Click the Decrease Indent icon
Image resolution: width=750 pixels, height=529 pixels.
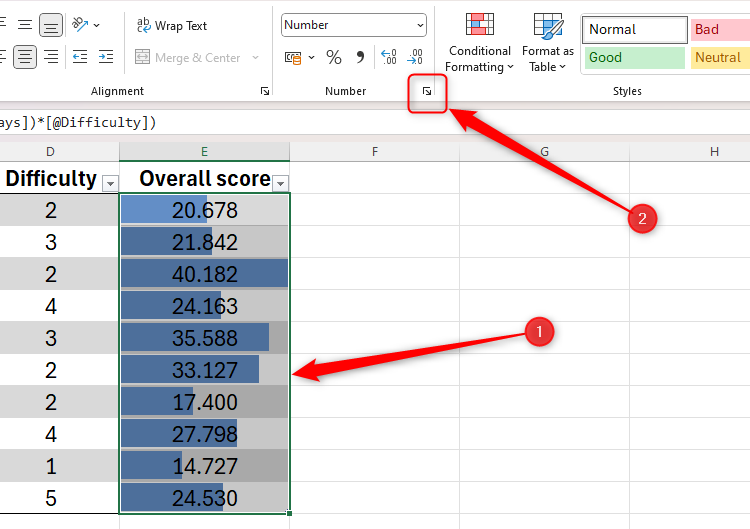coord(80,57)
